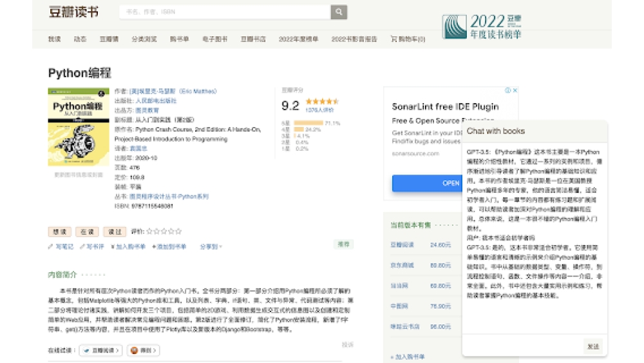Click 加入购书单 under the book info
The height and width of the screenshot is (363, 644).
point(128,247)
